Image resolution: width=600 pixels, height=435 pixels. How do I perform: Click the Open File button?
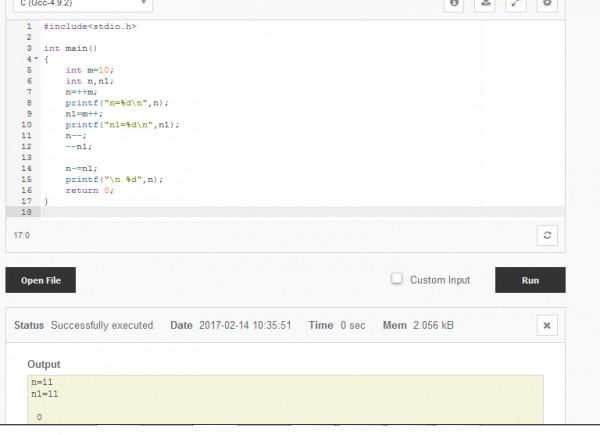(x=41, y=281)
